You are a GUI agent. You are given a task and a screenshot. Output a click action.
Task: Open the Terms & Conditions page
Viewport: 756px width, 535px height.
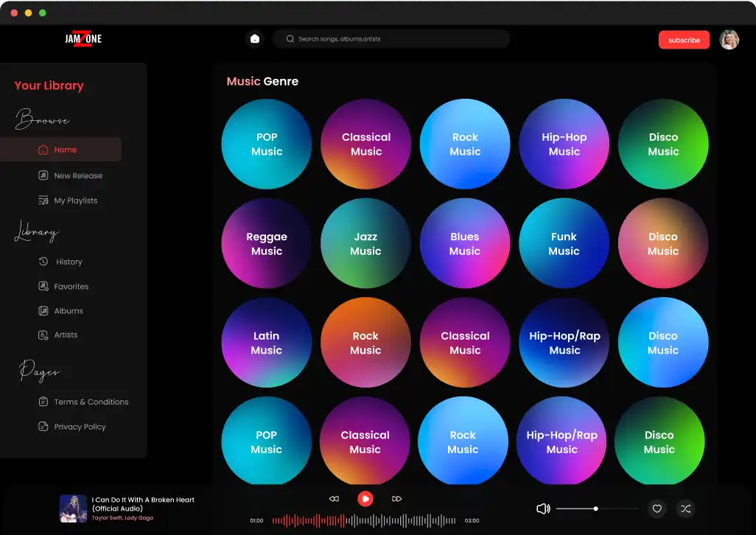(x=83, y=402)
